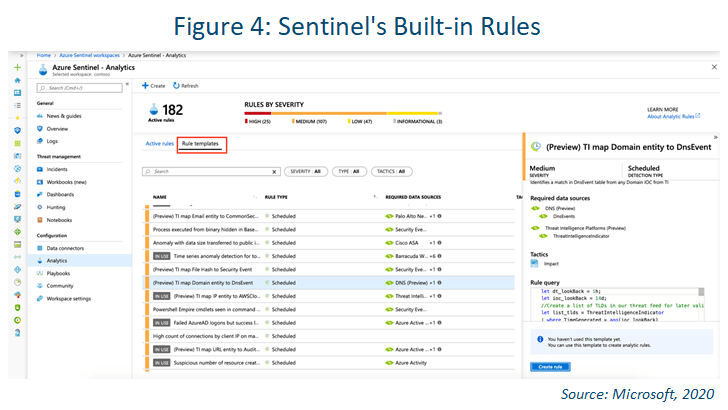The image size is (728, 410).
Task: Refresh the analytics rules list
Action: (186, 85)
